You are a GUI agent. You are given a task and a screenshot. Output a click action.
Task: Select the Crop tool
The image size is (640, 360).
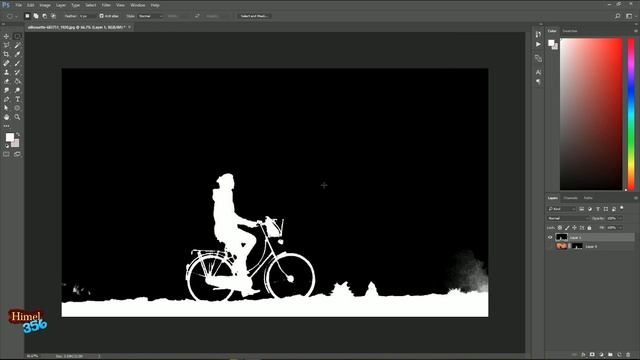[6, 54]
